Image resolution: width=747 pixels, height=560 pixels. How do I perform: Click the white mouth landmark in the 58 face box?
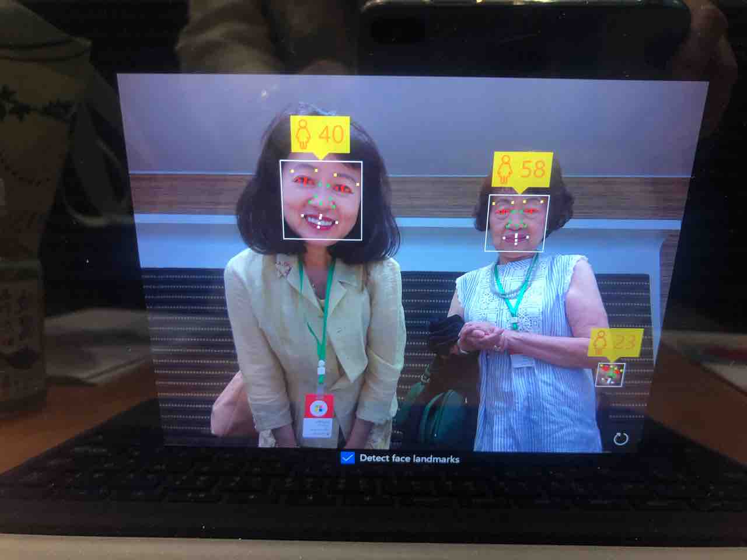[x=516, y=238]
